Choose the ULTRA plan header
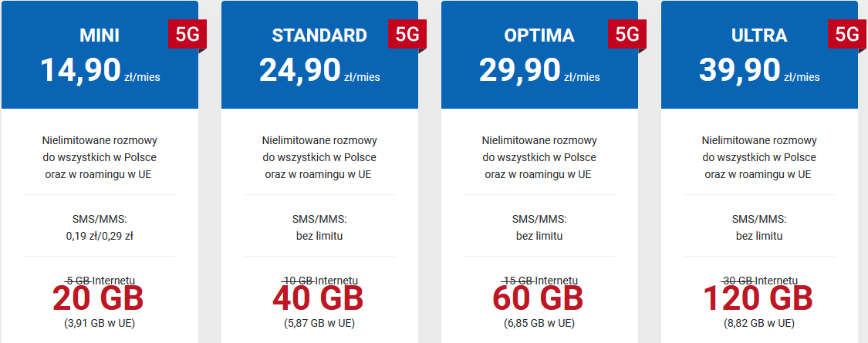This screenshot has height=343, width=868. click(x=759, y=35)
